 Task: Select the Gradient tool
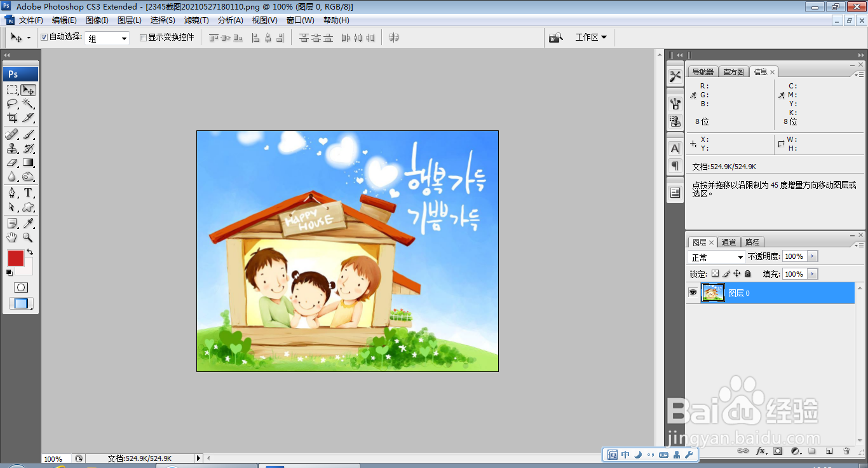point(28,163)
